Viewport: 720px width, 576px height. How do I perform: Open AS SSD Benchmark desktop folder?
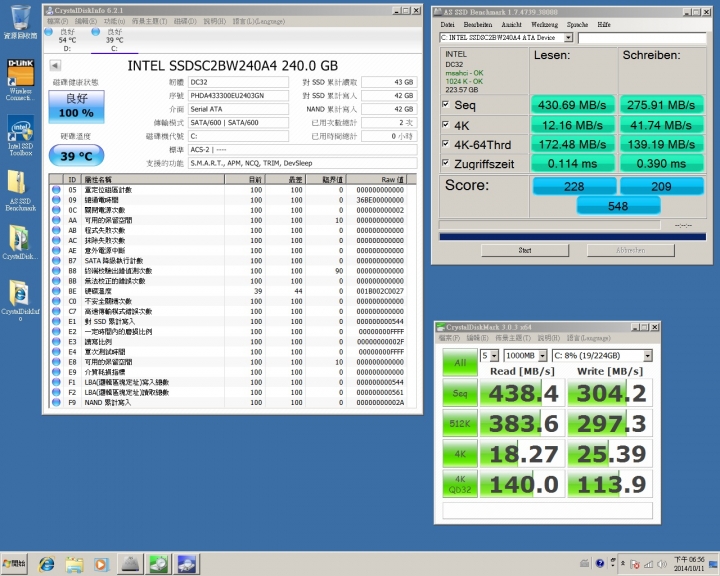pos(21,190)
